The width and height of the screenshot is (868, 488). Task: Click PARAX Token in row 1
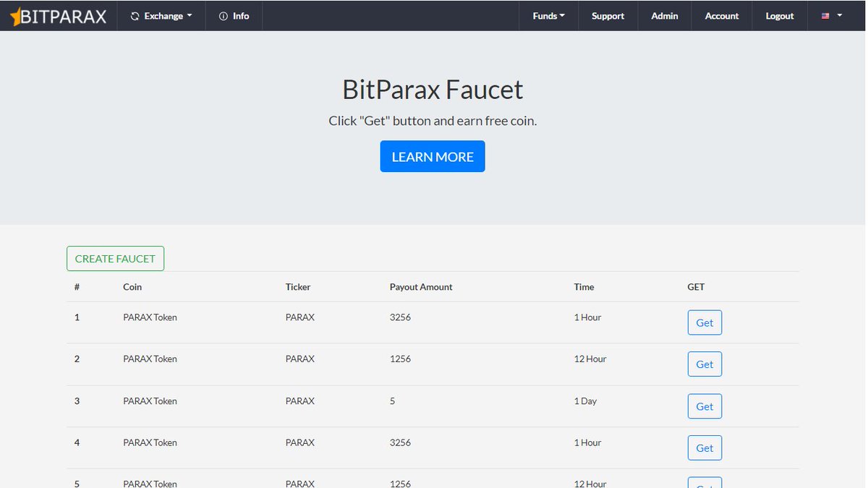(x=150, y=317)
